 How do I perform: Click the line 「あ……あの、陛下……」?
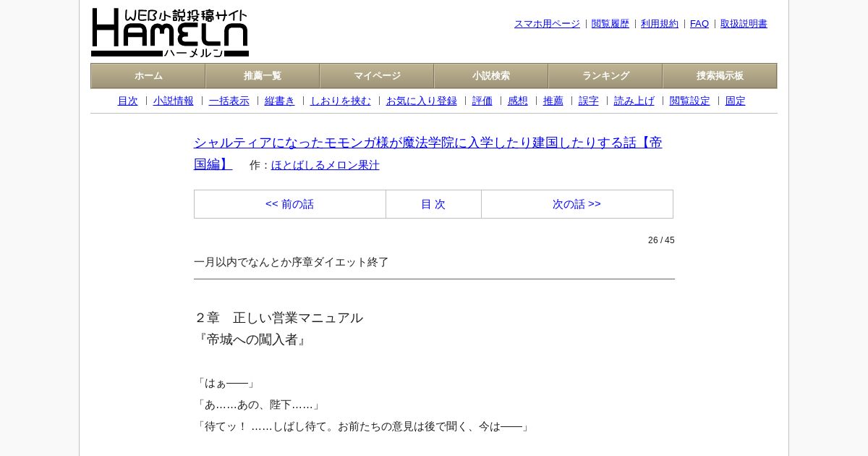coord(259,405)
